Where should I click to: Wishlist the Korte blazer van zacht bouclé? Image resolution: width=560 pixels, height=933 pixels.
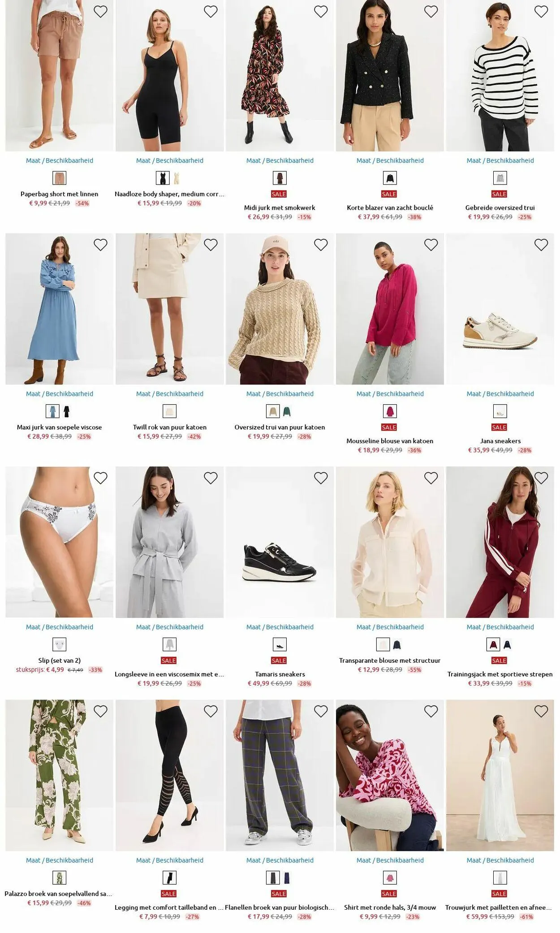(431, 12)
